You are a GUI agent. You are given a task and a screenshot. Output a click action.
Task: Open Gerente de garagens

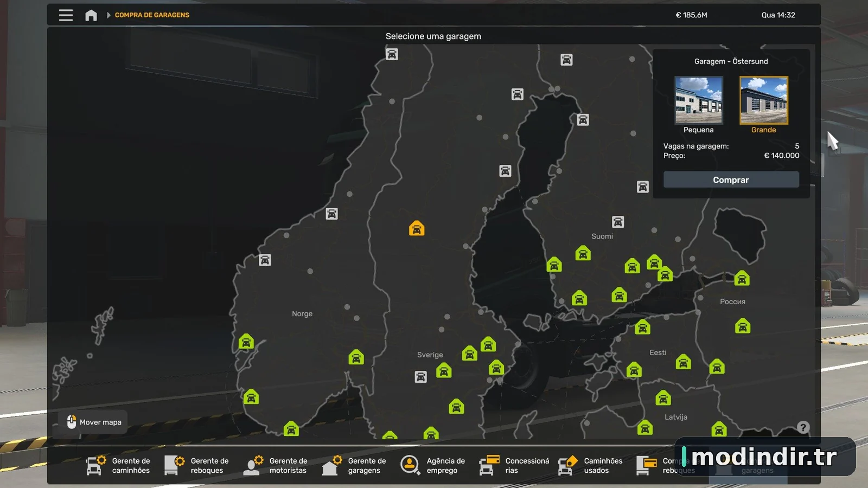[354, 465]
